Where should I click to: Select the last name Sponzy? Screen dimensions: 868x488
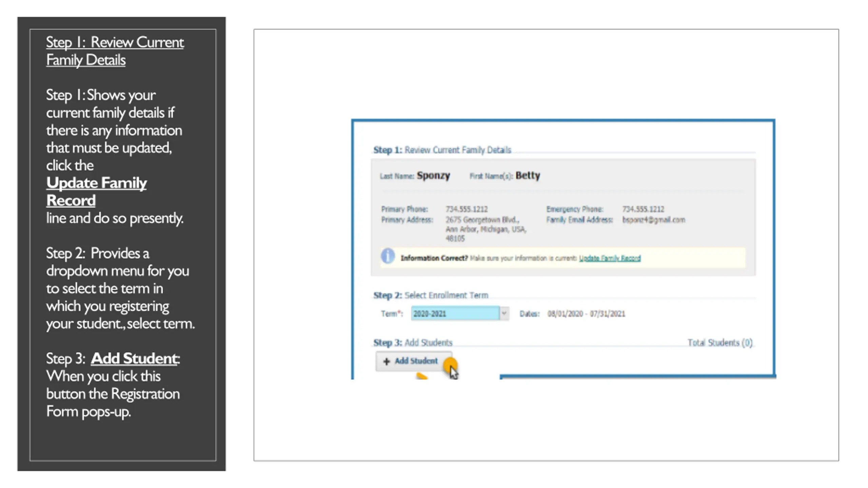tap(433, 176)
